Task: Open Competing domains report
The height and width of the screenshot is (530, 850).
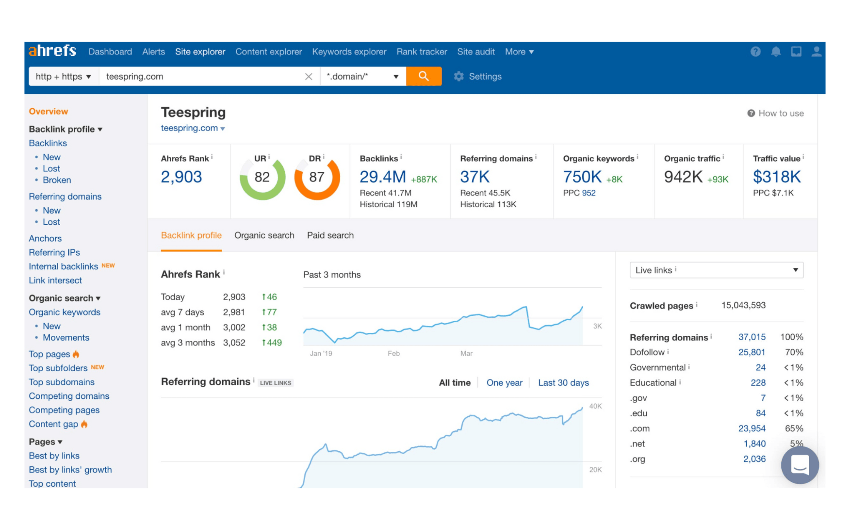Action: (x=69, y=396)
